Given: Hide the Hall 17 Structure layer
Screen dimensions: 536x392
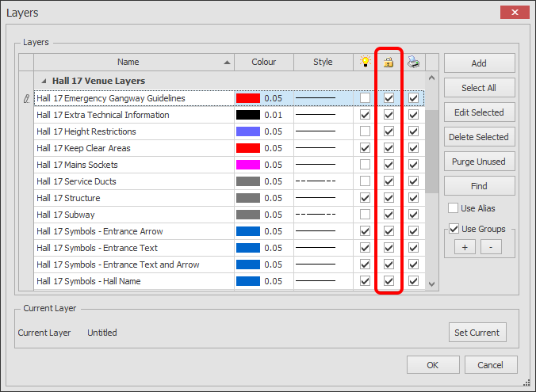Looking at the screenshot, I should coord(365,198).
